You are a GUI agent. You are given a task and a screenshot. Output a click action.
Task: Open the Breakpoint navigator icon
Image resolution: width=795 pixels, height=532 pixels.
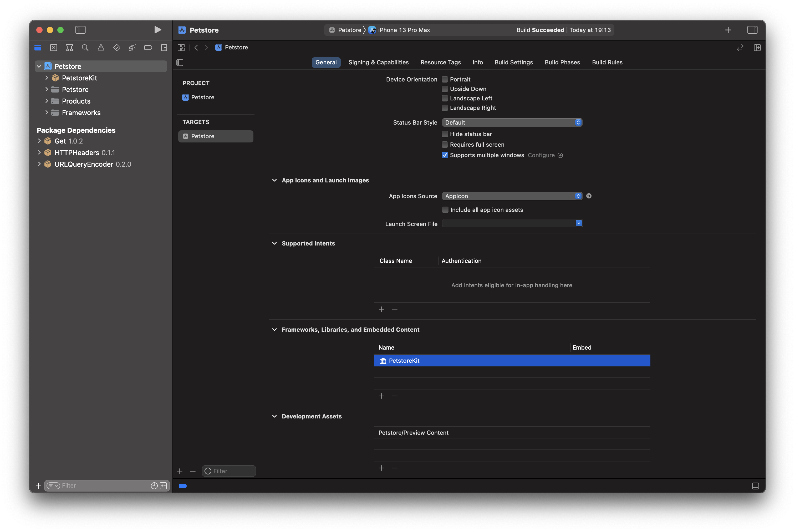pyautogui.click(x=148, y=48)
